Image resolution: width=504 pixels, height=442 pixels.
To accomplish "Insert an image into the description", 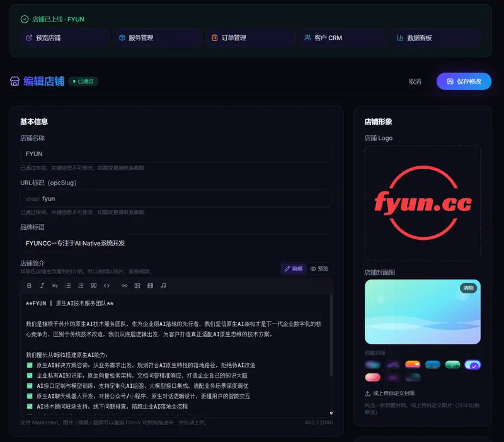I will [x=137, y=286].
